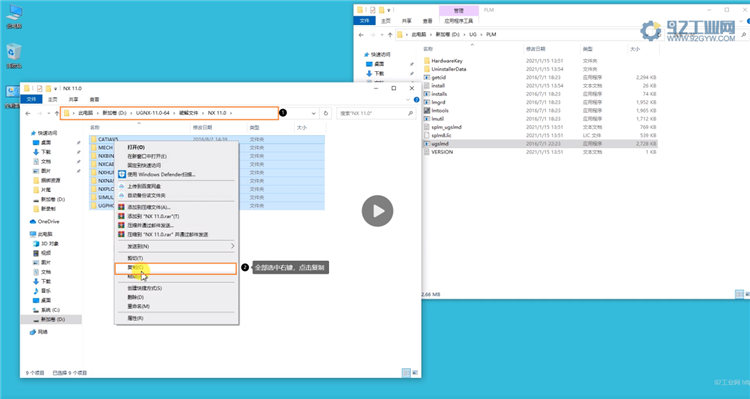
Task: Expand the ribbon chevron in NX 11.0 window
Action: coord(408,100)
